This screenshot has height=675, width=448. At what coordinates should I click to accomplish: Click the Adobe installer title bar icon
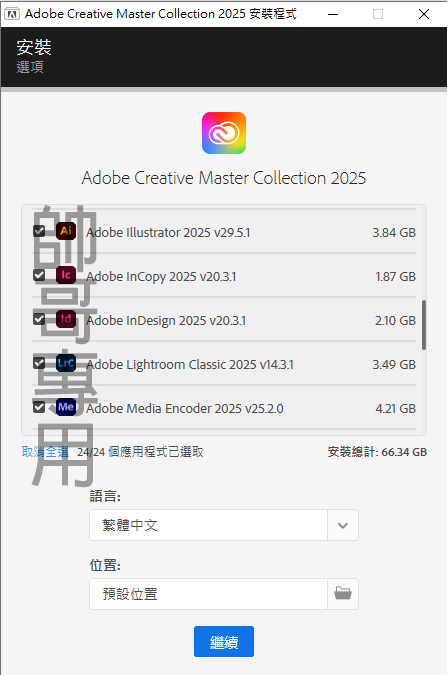pos(12,14)
